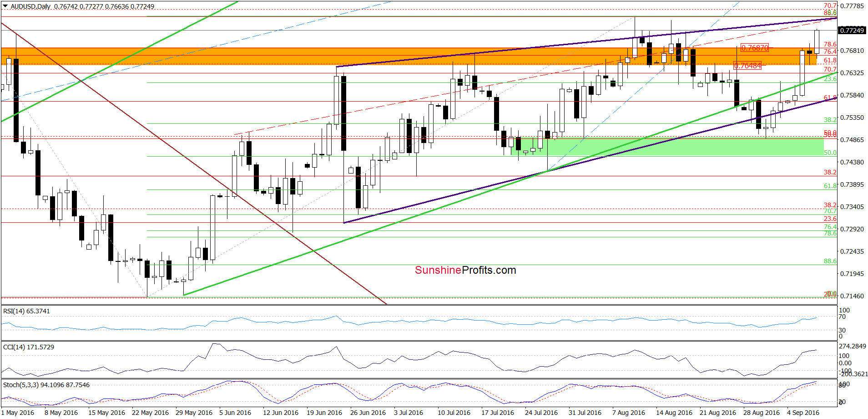Click the green 88.6 Fibonacci label near 0.72190
Viewport: 868px width, 419px height.
click(830, 261)
